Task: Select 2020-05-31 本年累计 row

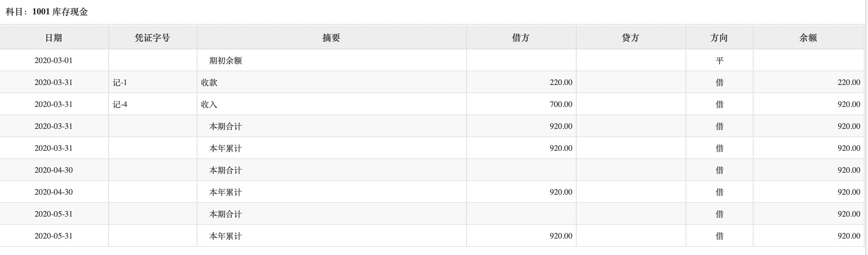Action: 432,236
